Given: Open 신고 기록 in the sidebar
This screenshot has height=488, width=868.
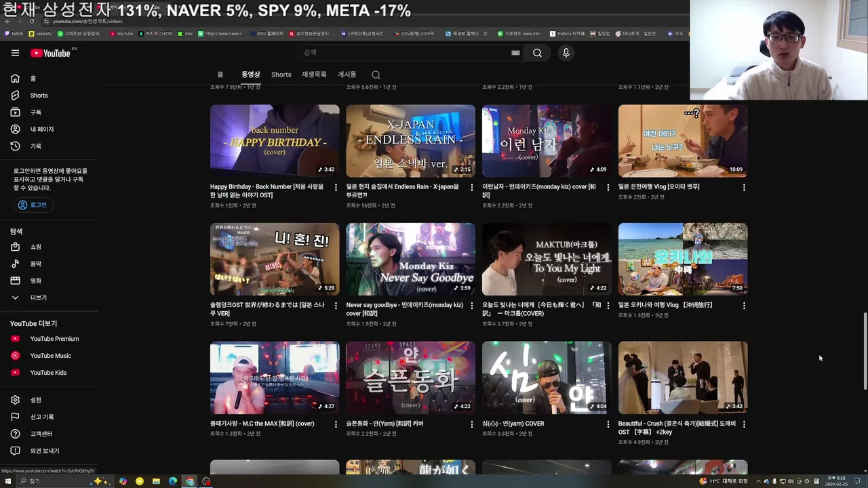Looking at the screenshot, I should point(50,417).
